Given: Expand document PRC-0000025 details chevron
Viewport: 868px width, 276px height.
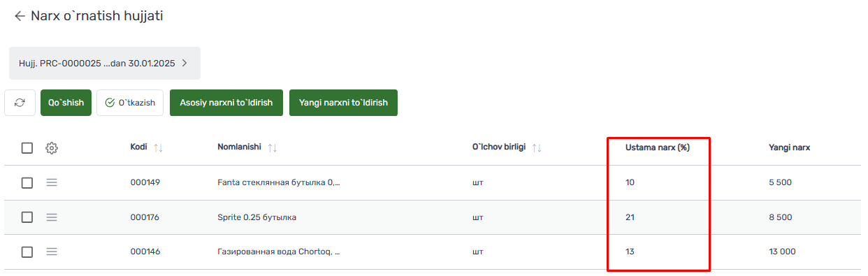Looking at the screenshot, I should 185,63.
